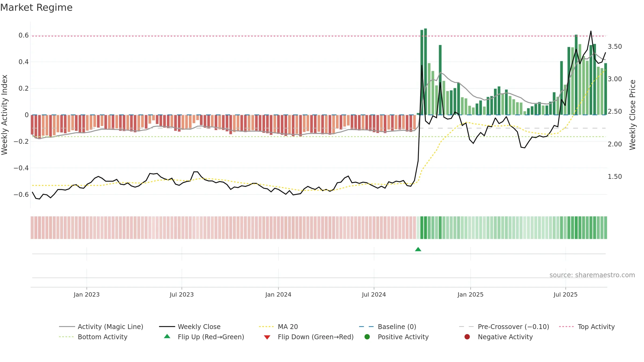The image size is (644, 362).
Task: Click the Jul 2025 axis label
Action: pos(565,294)
